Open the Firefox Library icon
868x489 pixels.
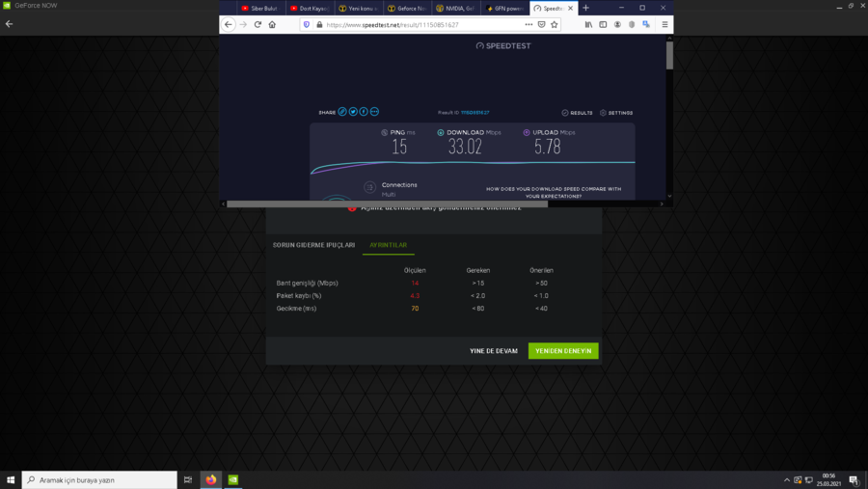pos(588,24)
